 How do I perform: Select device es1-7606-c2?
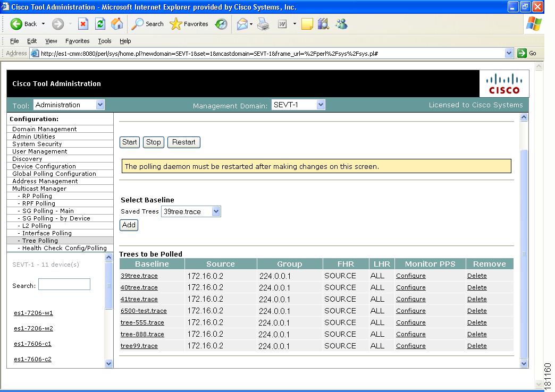[x=32, y=359]
